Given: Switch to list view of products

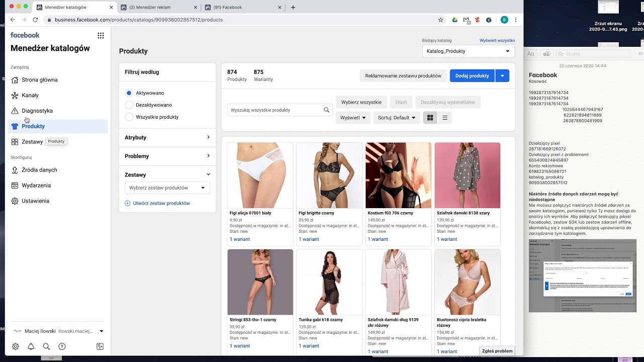Looking at the screenshot, I should click(x=445, y=118).
